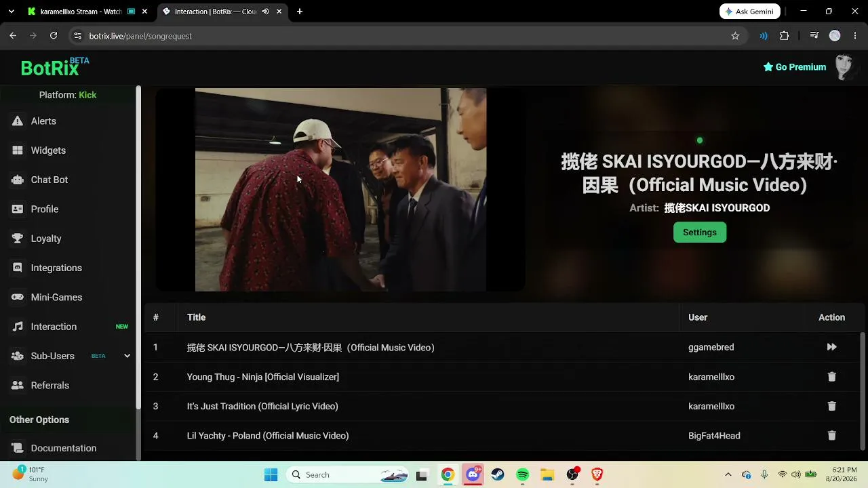Viewport: 868px width, 488px height.
Task: Open the Loyalty trophy icon
Action: [18, 239]
